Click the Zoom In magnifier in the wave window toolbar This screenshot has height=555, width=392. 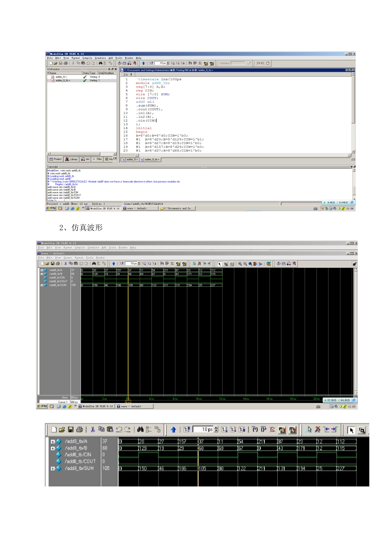click(x=240, y=263)
